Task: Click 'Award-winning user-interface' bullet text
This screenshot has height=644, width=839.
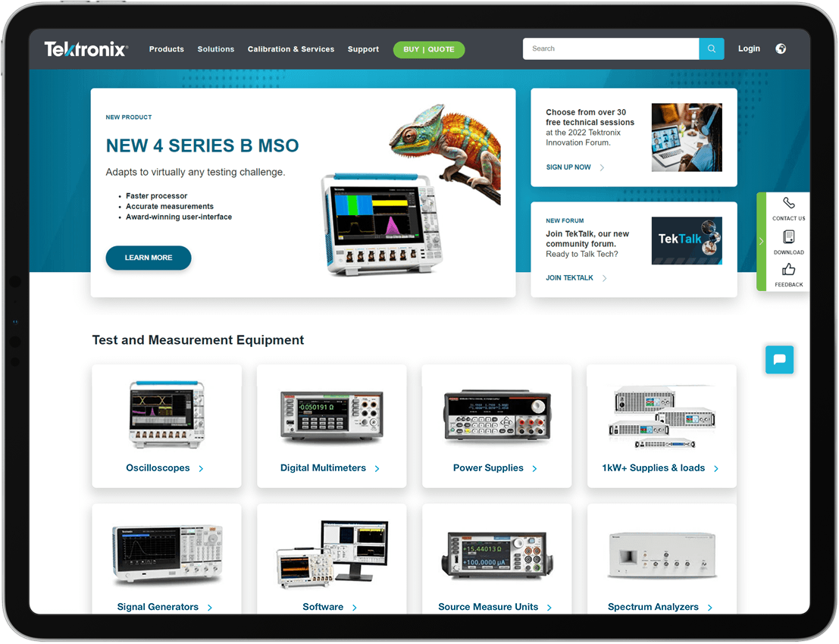Action: pos(179,217)
